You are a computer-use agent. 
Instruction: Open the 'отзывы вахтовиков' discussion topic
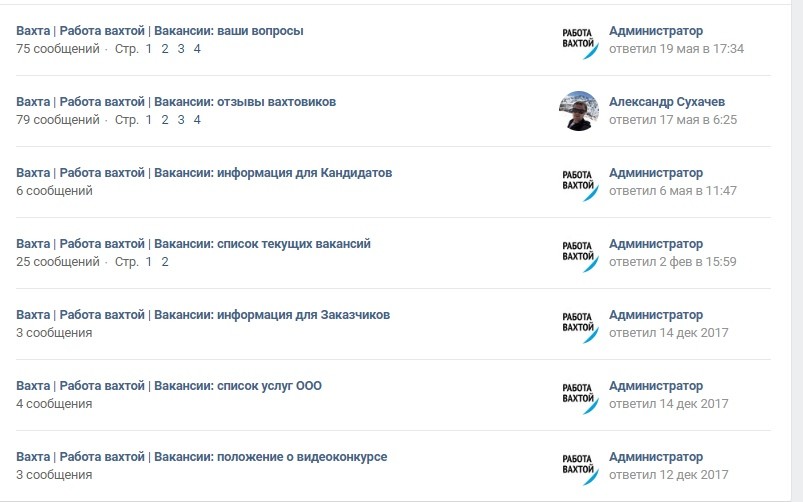pyautogui.click(x=176, y=102)
